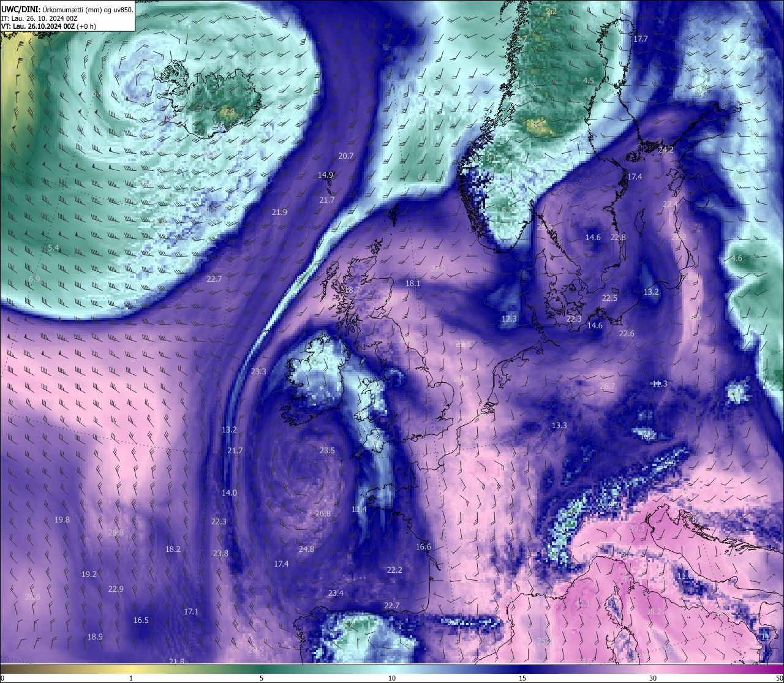Click the yellow band of the color scale
784x683 pixels.
point(130,668)
